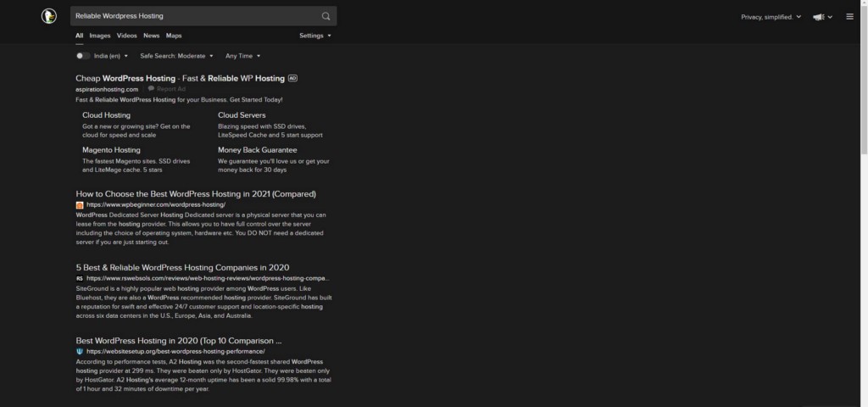
Task: Open Privacy, simplified dropdown
Action: click(771, 17)
